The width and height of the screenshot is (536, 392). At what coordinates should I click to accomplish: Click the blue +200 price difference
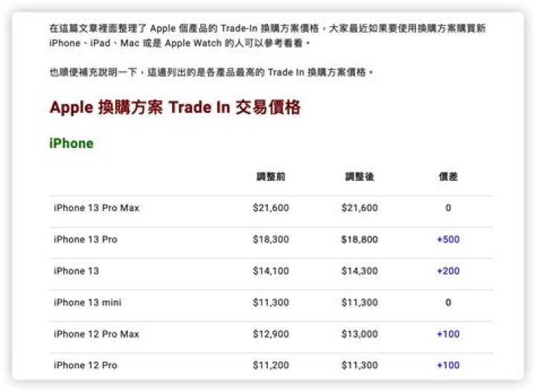[448, 271]
